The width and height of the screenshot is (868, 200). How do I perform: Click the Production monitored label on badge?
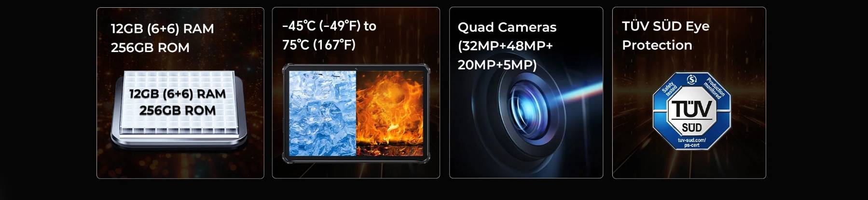click(x=714, y=88)
